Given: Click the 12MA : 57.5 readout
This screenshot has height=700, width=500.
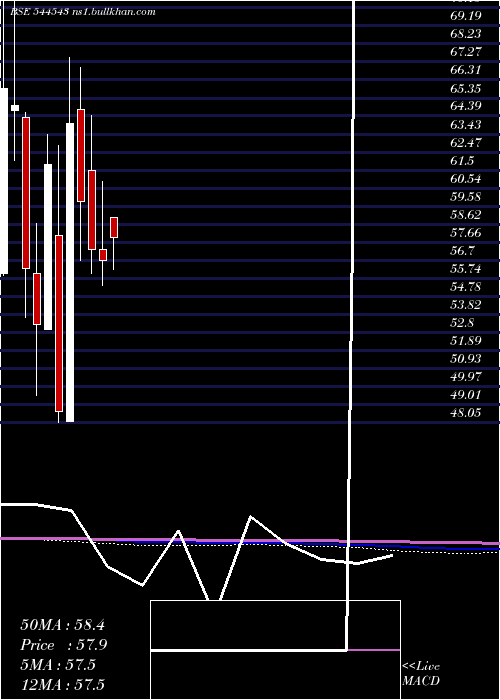Looking at the screenshot, I should pos(62,684).
